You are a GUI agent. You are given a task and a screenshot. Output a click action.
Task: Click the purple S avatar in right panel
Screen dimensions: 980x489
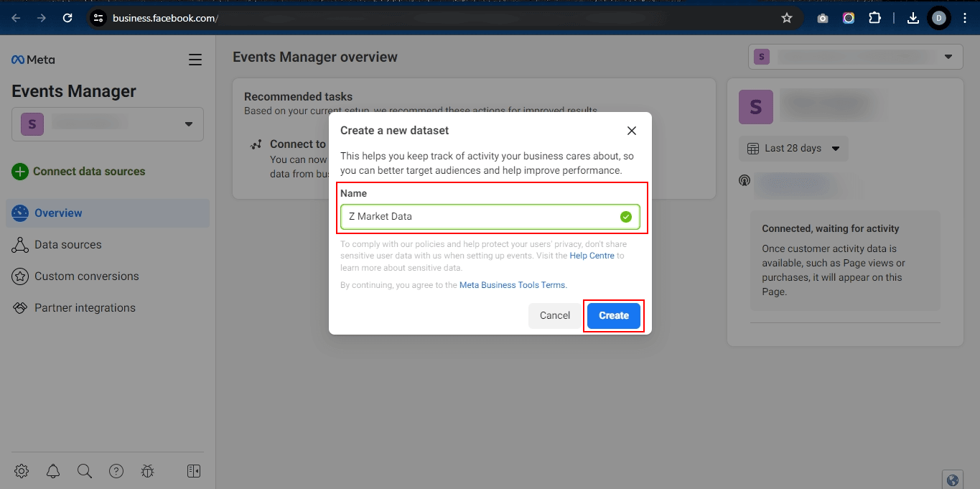click(756, 107)
